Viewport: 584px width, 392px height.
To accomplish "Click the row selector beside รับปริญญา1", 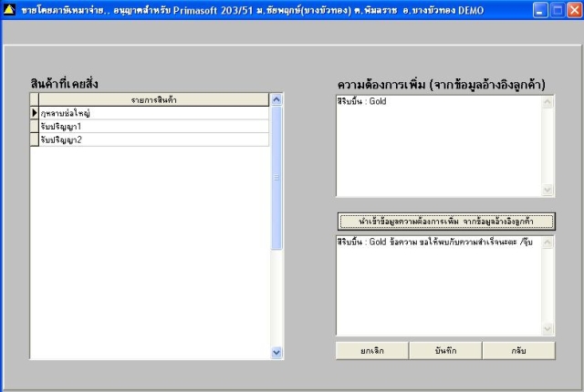I will (35, 127).
